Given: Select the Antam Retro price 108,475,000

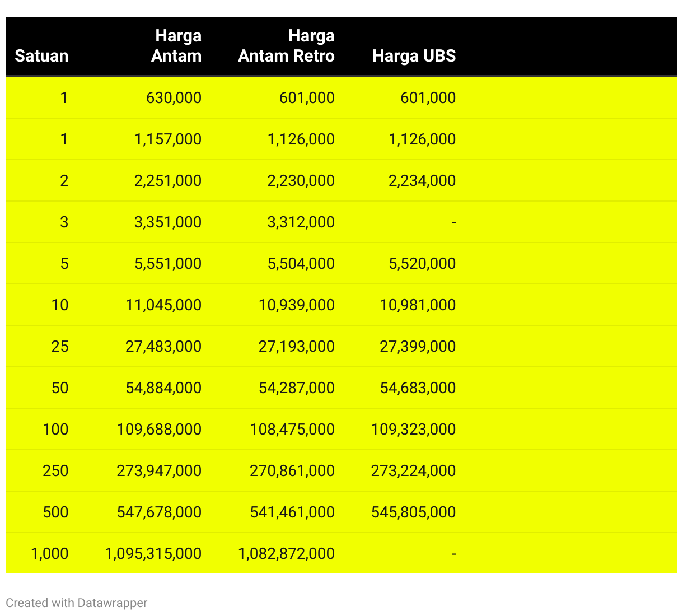Looking at the screenshot, I should coord(292,430).
